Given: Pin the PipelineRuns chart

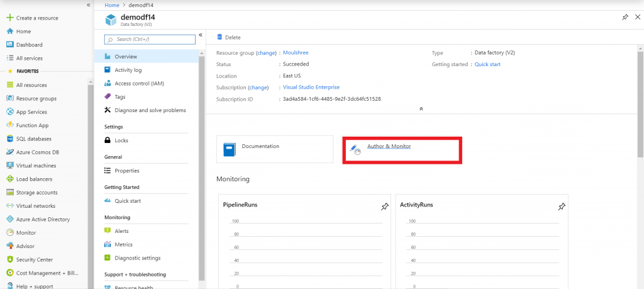Looking at the screenshot, I should click(x=384, y=207).
